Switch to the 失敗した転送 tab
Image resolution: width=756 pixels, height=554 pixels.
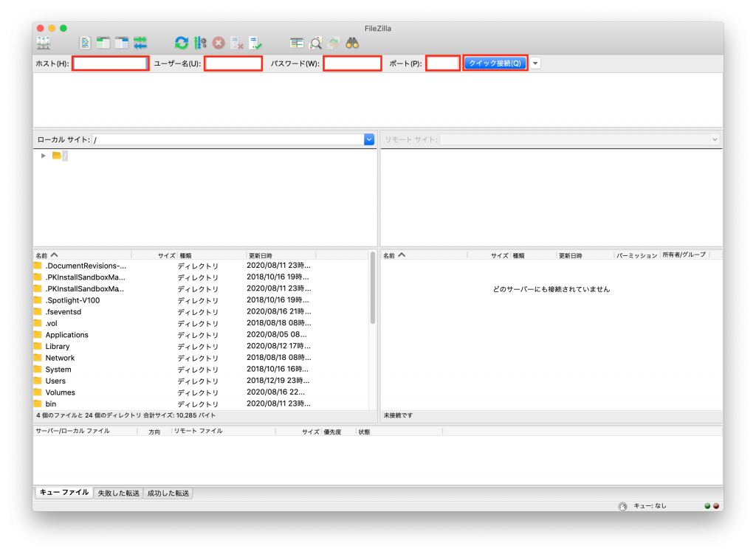(x=119, y=493)
